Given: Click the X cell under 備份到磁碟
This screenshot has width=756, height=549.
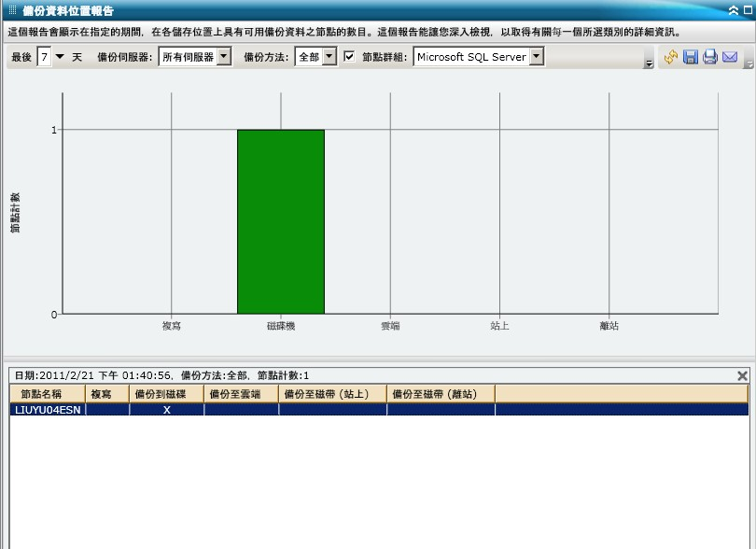Looking at the screenshot, I should tap(166, 410).
